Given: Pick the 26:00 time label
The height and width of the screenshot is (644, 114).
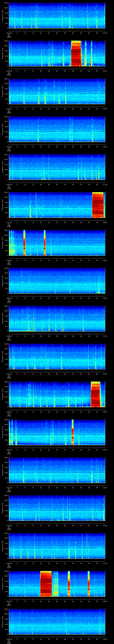Looking at the screenshot, I should (x=105, y=147).
